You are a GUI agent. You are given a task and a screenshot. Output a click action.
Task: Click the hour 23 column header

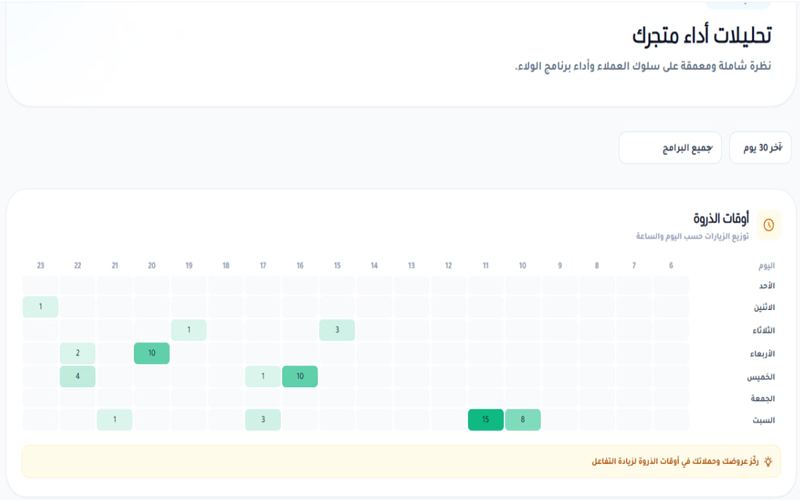pyautogui.click(x=40, y=265)
